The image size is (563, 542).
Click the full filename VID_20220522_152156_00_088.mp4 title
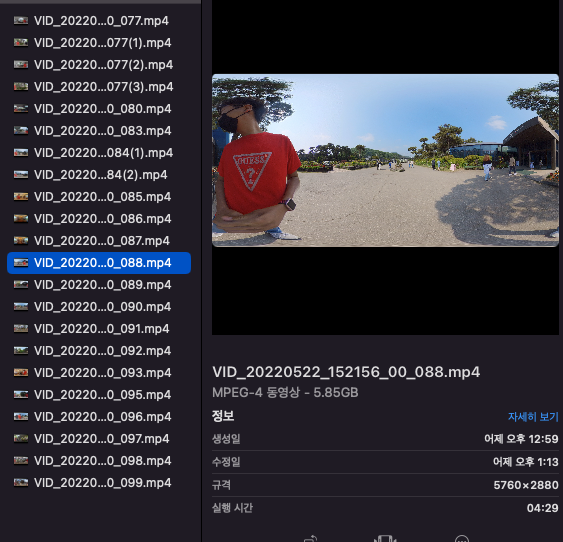coord(346,372)
